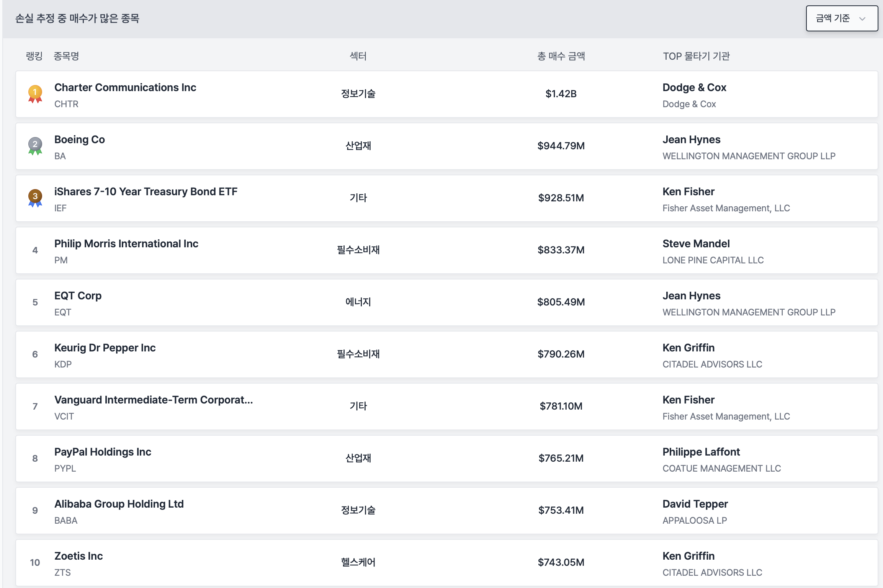This screenshot has width=883, height=588.
Task: Select Boeing Co stock name
Action: point(79,140)
